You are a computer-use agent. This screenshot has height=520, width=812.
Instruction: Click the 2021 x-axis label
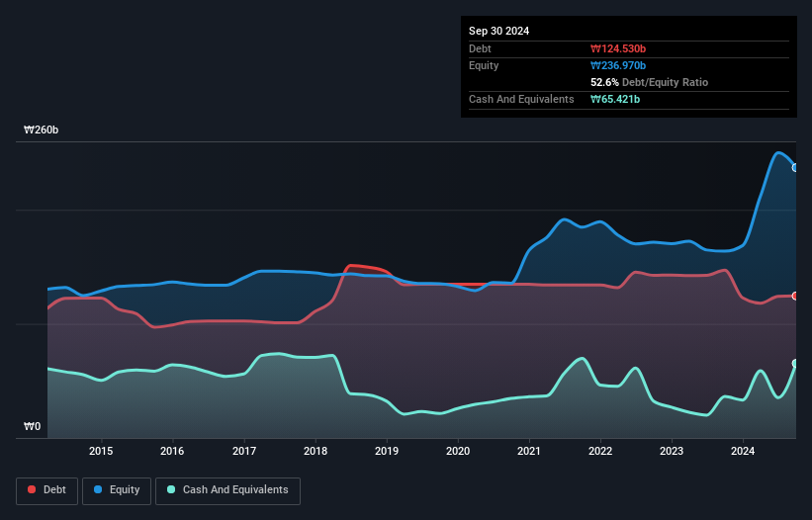click(x=529, y=451)
